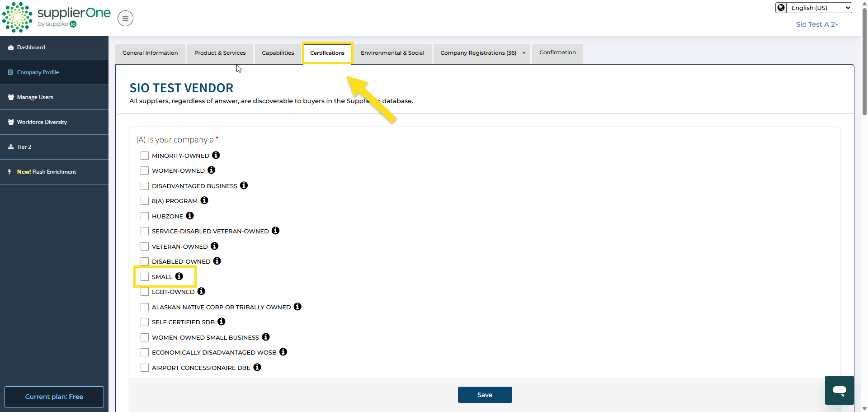Tick the WOMEN-OWNED checkbox
Screen dimensions: 868x412
(145, 170)
